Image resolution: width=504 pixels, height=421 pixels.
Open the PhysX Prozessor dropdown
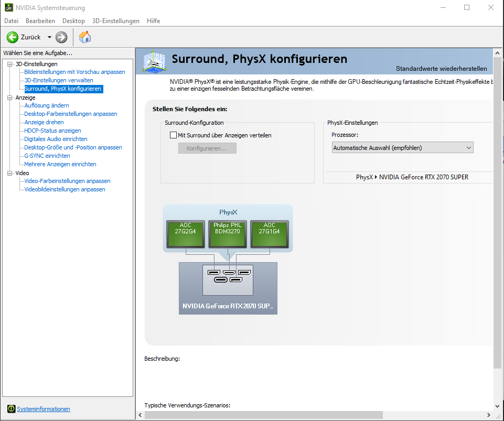[402, 148]
